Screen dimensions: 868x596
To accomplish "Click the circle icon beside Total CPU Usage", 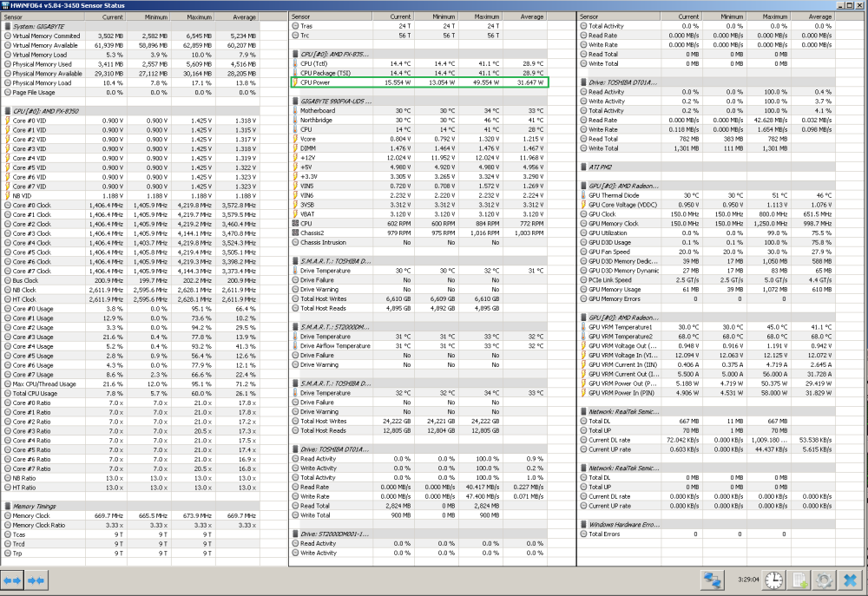I will (8, 394).
